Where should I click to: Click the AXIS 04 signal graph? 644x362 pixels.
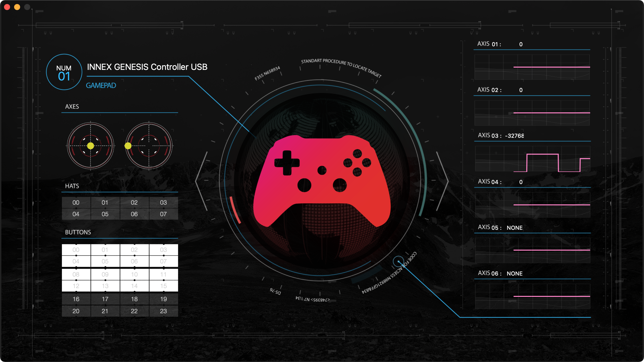coord(533,205)
